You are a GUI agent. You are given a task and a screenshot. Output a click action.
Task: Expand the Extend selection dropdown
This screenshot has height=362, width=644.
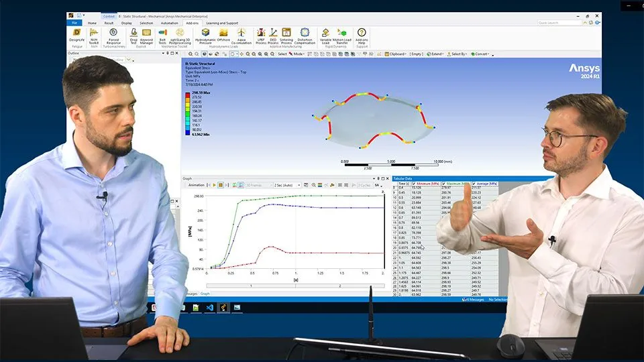click(x=435, y=54)
